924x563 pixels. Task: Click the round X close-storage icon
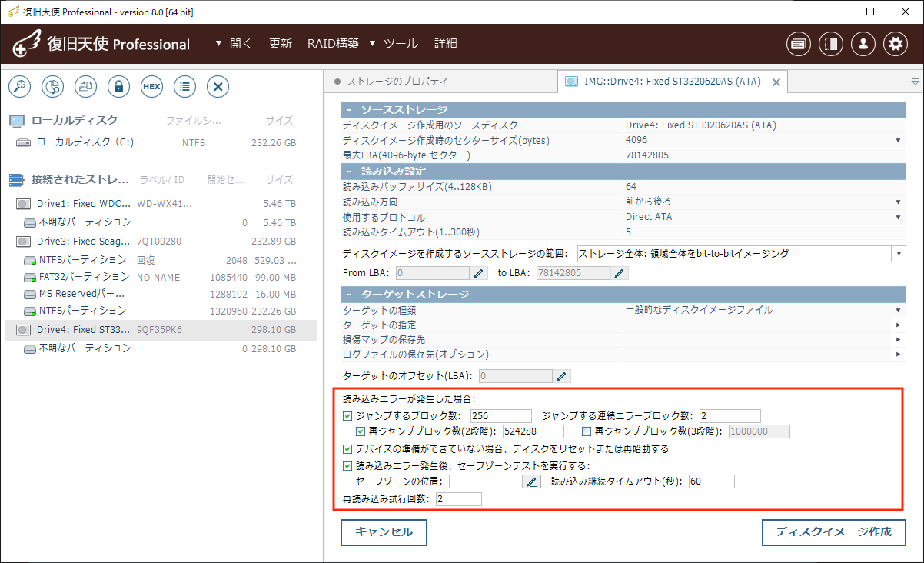(218, 86)
